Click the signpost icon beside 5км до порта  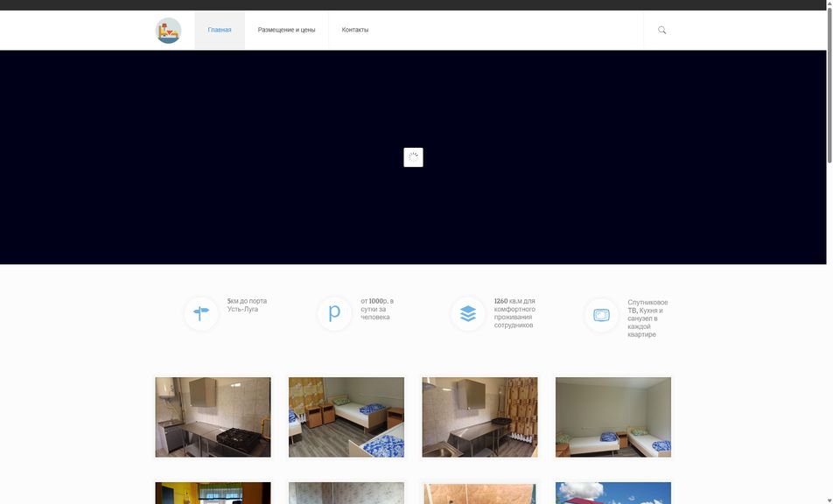tap(201, 313)
